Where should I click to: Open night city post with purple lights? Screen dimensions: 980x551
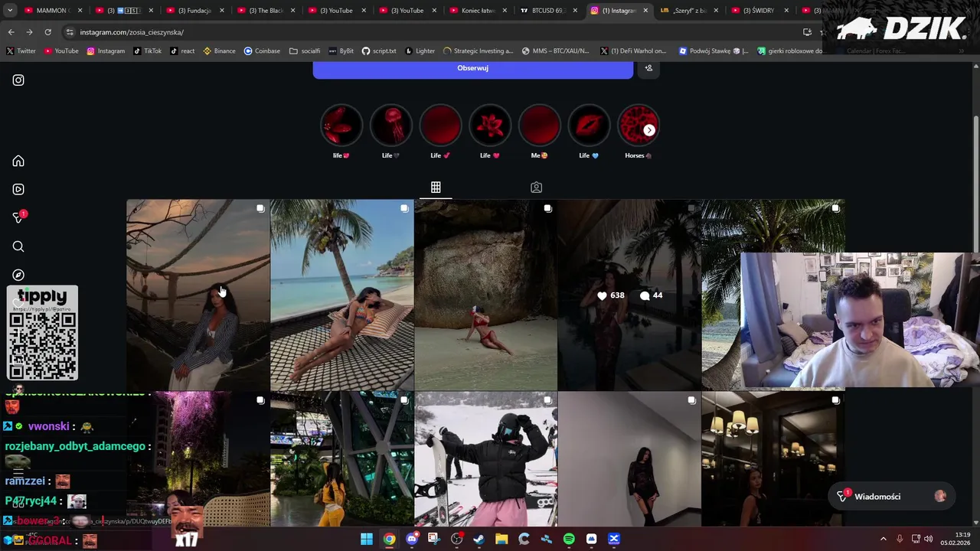(x=198, y=459)
